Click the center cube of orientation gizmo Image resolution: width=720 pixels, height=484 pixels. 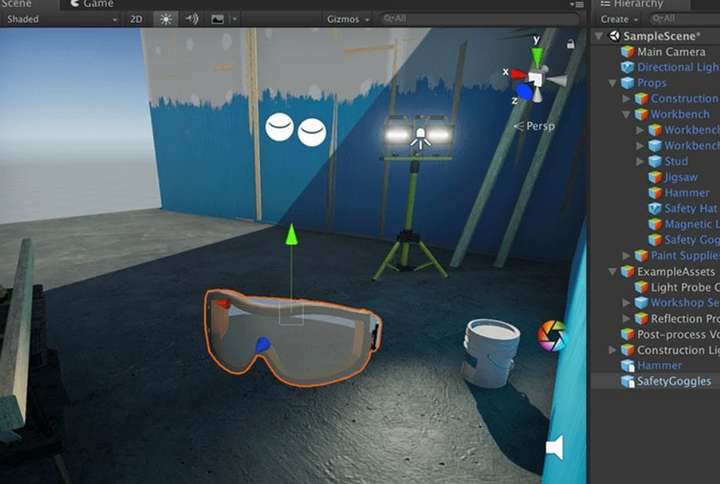pos(535,79)
